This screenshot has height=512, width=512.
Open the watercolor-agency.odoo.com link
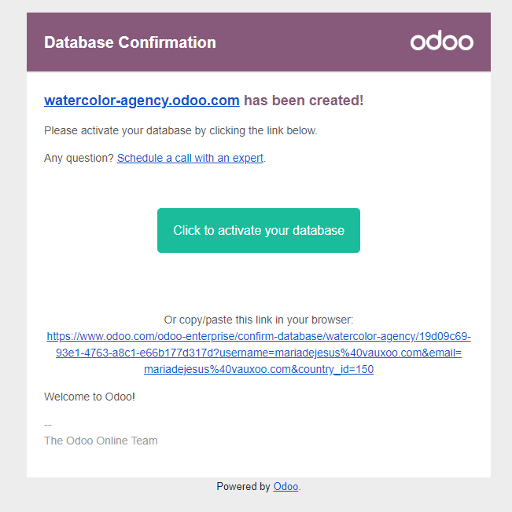142,100
